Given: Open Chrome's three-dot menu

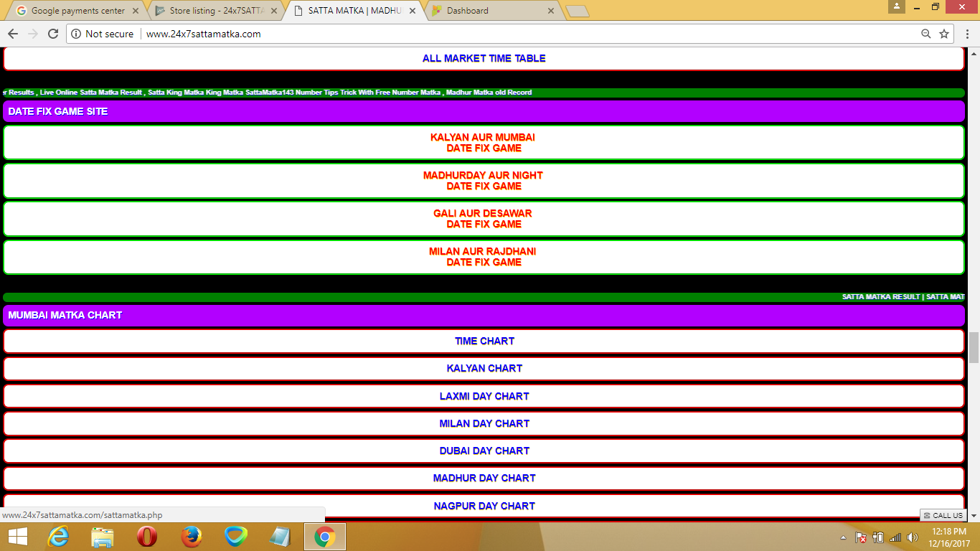Looking at the screenshot, I should [967, 34].
